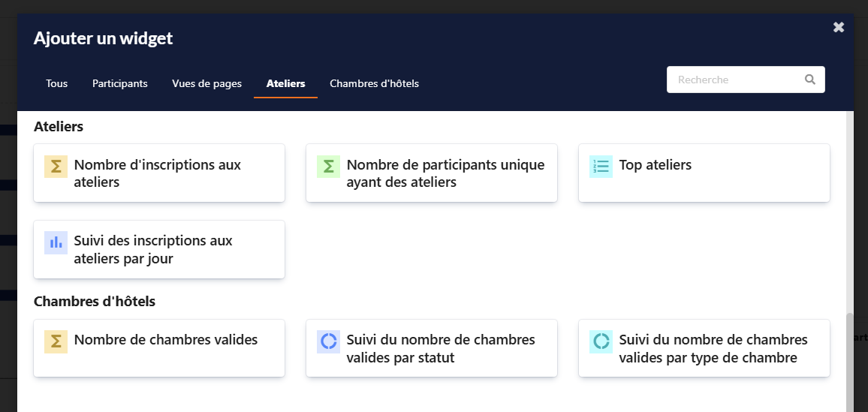The height and width of the screenshot is (412, 868).
Task: Add the Top ateliers widget
Action: 704,173
